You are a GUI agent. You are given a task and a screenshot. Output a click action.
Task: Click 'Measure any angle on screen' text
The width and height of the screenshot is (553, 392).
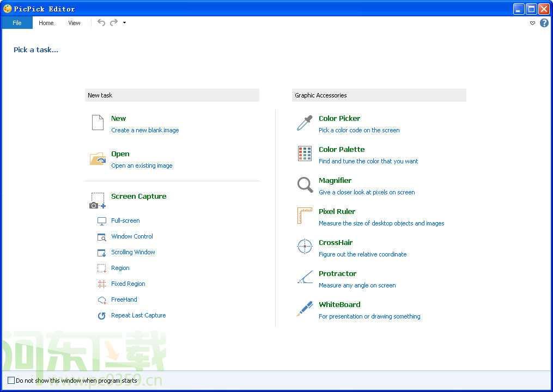point(357,285)
